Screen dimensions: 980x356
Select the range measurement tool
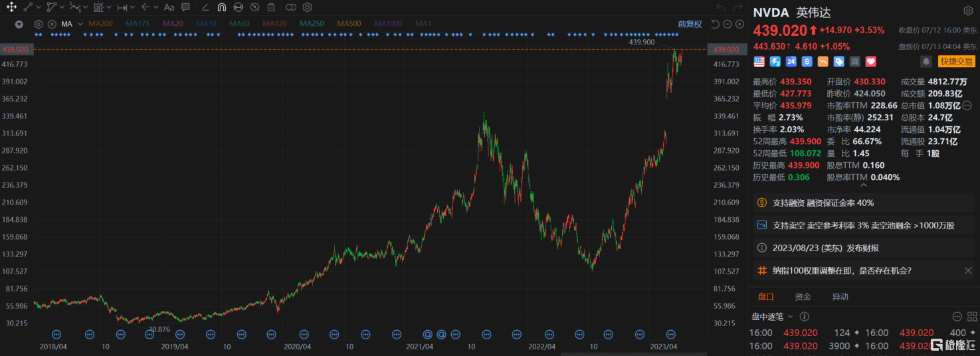[122, 7]
